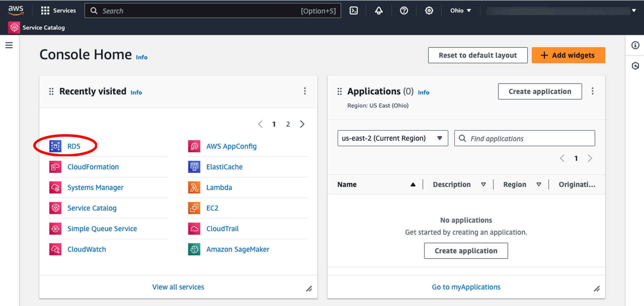Click the Service Catalog icon in Recently visited
This screenshot has width=644, height=306.
tap(55, 208)
